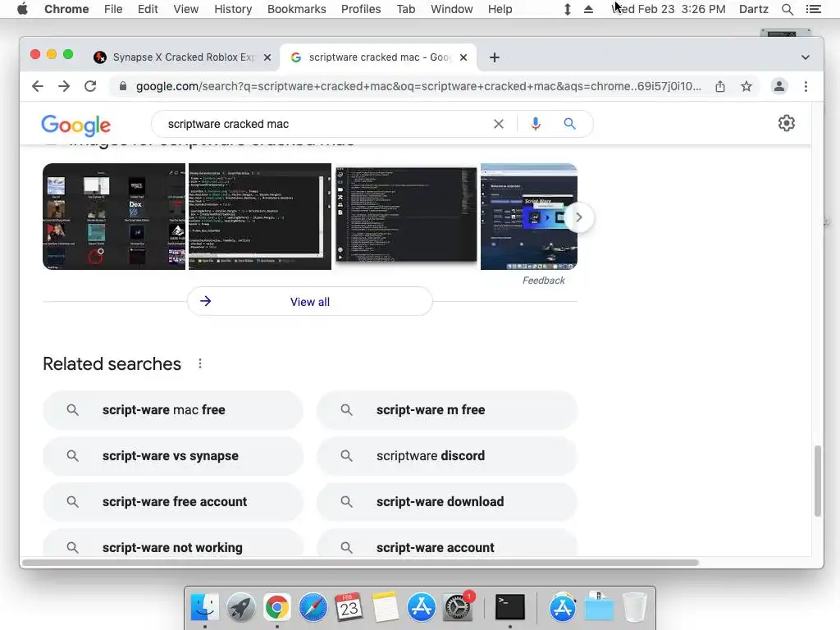
Task: Click the horizontal scrollbar at window bottom
Action: [360, 563]
